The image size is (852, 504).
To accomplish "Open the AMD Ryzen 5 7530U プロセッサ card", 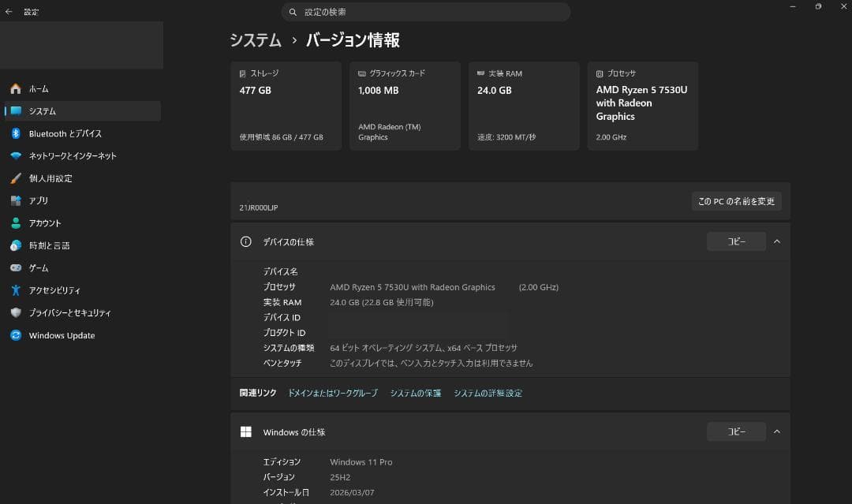I will pos(643,106).
